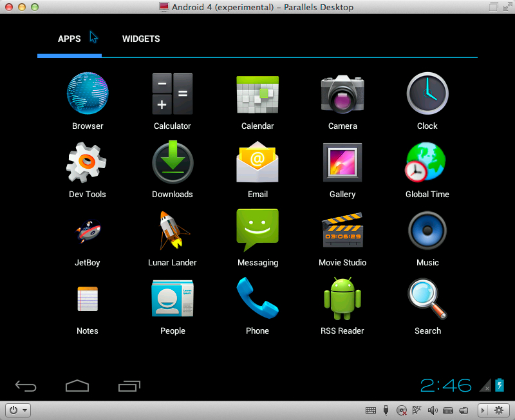Switch Parallels to Coherence view mode
Image resolution: width=515 pixels, height=420 pixels.
point(493,6)
